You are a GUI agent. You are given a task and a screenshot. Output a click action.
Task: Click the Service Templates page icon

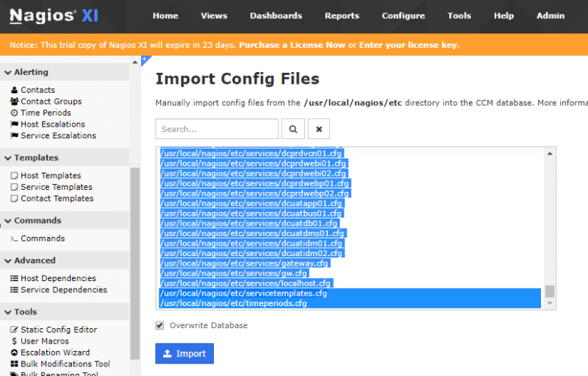point(14,187)
